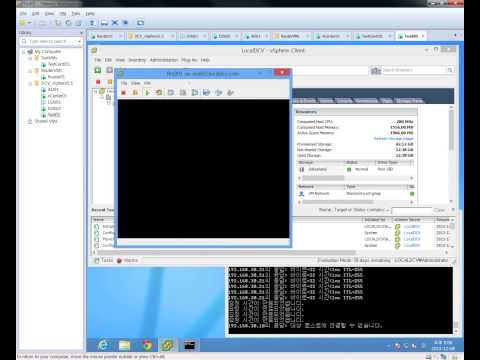Close the Library panel
The image size is (480, 360).
(81, 33)
